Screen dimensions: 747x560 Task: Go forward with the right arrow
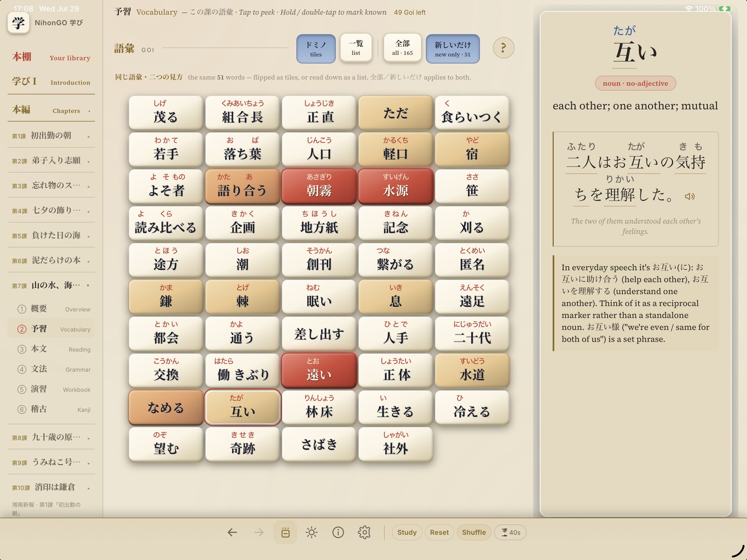coord(259,532)
